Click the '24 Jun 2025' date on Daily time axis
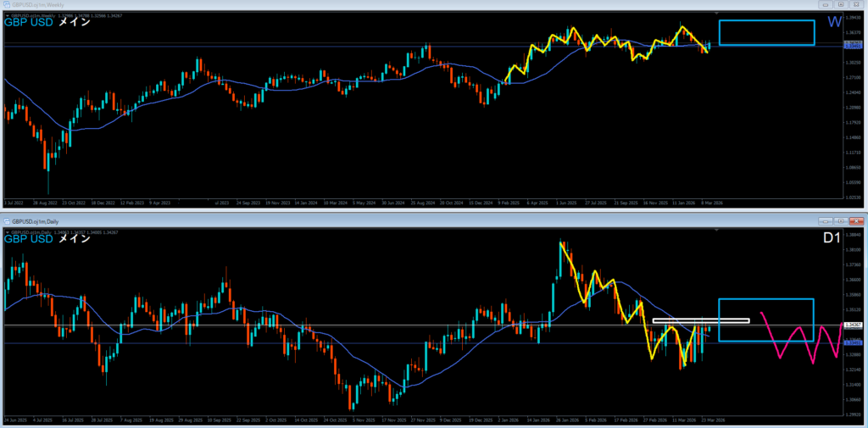 click(14, 420)
